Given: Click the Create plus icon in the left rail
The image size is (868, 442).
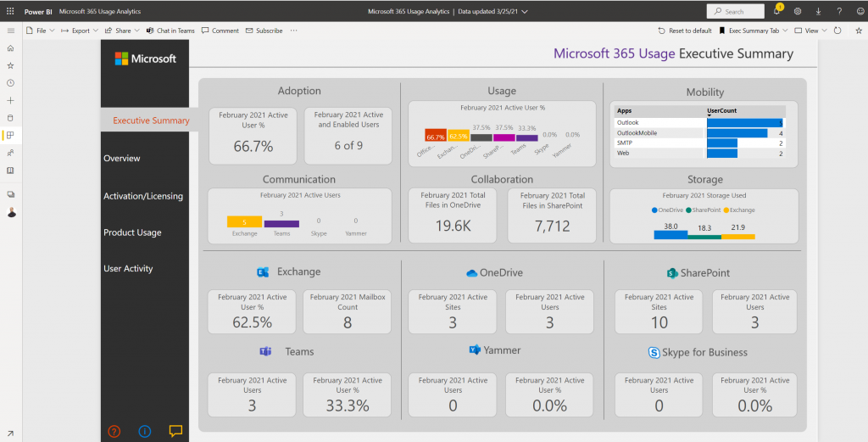Looking at the screenshot, I should (10, 101).
